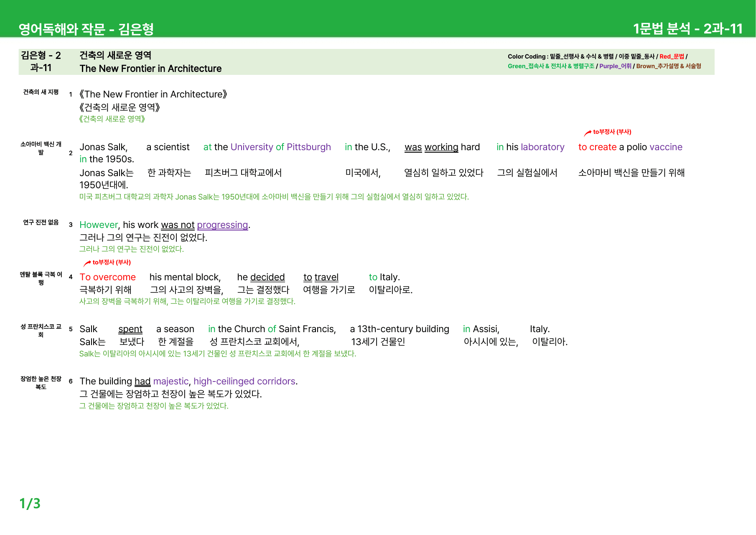Click the Korean gloss 여행을 가기로
756x535 pixels.
(x=329, y=290)
